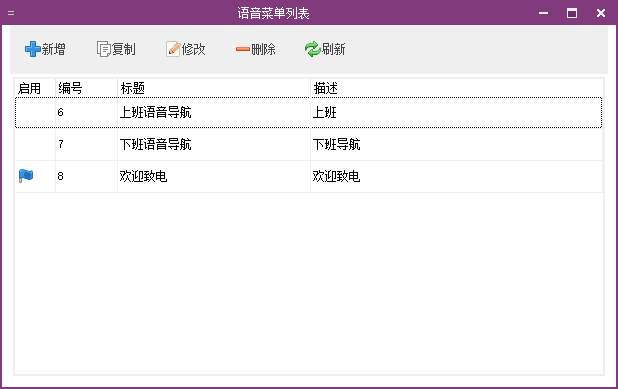Image resolution: width=618 pixels, height=389 pixels.
Task: Click the empty 启用 cell of row 6
Action: (x=35, y=112)
